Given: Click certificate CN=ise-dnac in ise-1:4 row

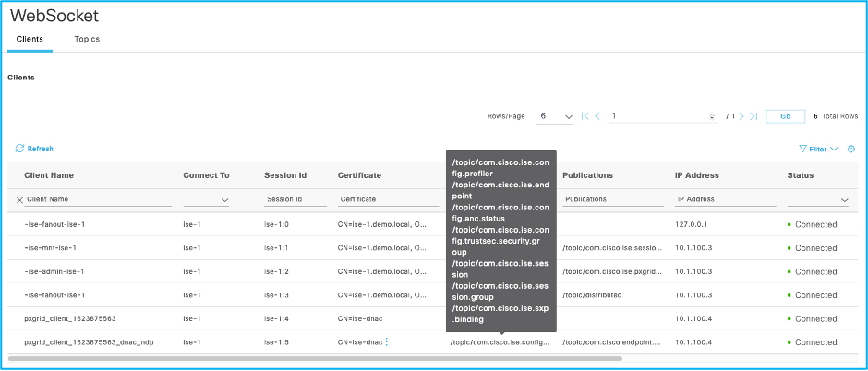Looking at the screenshot, I should 360,319.
